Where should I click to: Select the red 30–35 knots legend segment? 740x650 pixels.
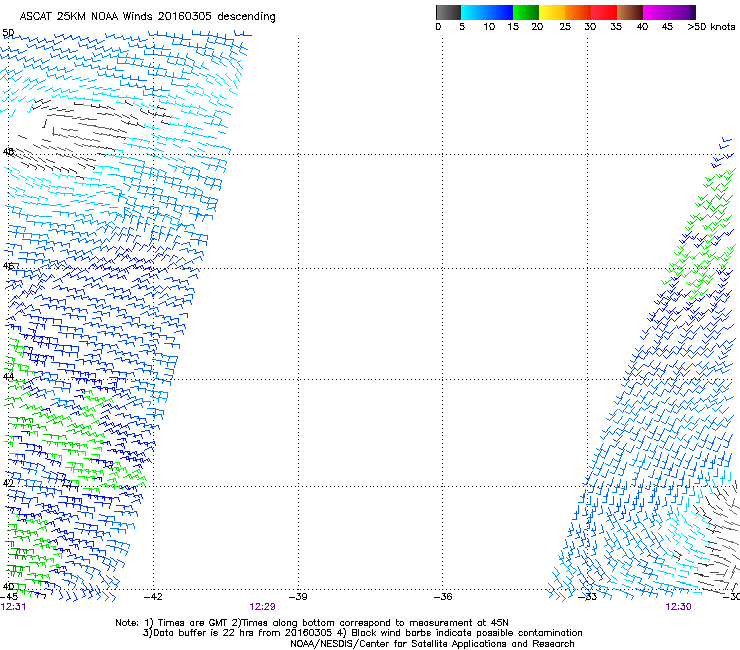click(x=604, y=12)
